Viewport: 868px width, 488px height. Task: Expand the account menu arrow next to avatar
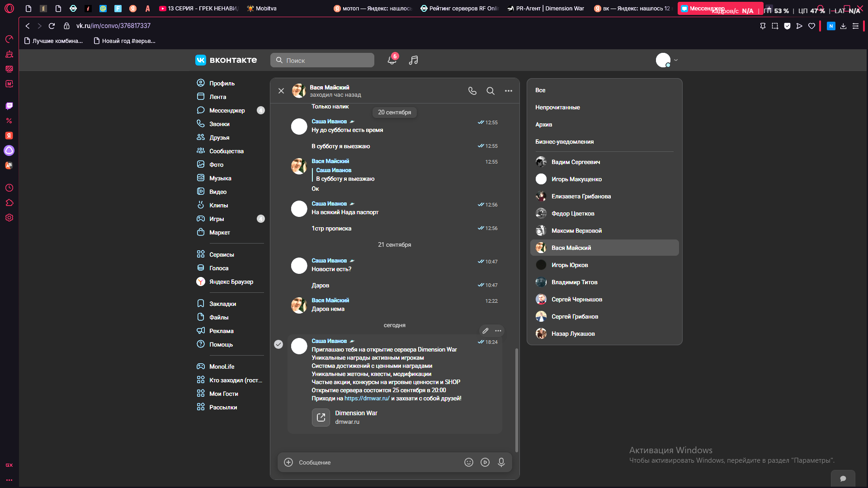click(x=676, y=60)
